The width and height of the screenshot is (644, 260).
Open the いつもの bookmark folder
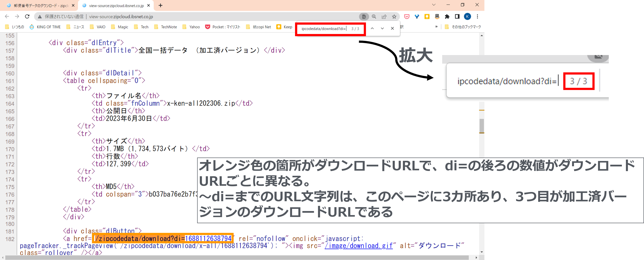point(14,27)
